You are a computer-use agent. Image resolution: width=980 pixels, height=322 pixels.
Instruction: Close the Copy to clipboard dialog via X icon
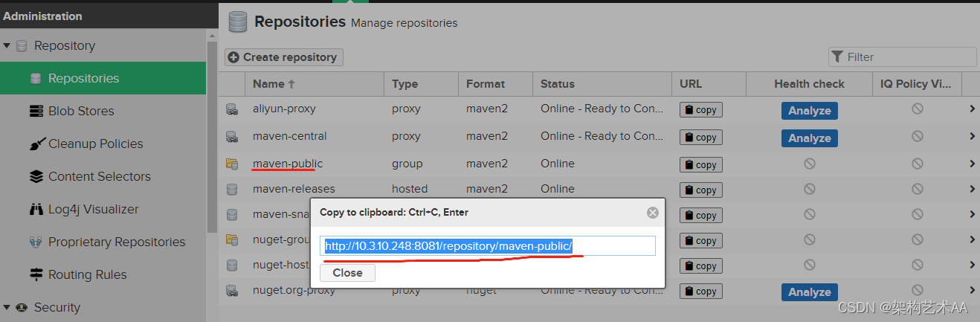pyautogui.click(x=652, y=213)
